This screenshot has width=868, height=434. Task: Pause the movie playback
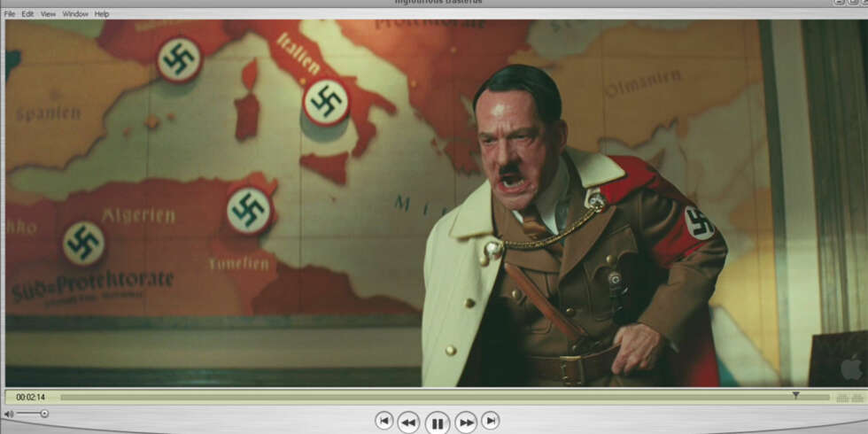[438, 423]
